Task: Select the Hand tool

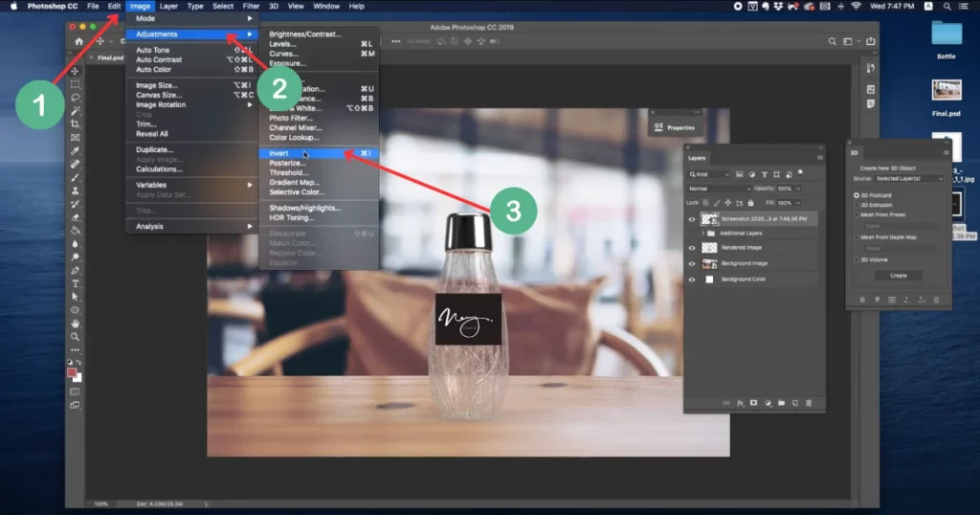Action: click(75, 324)
